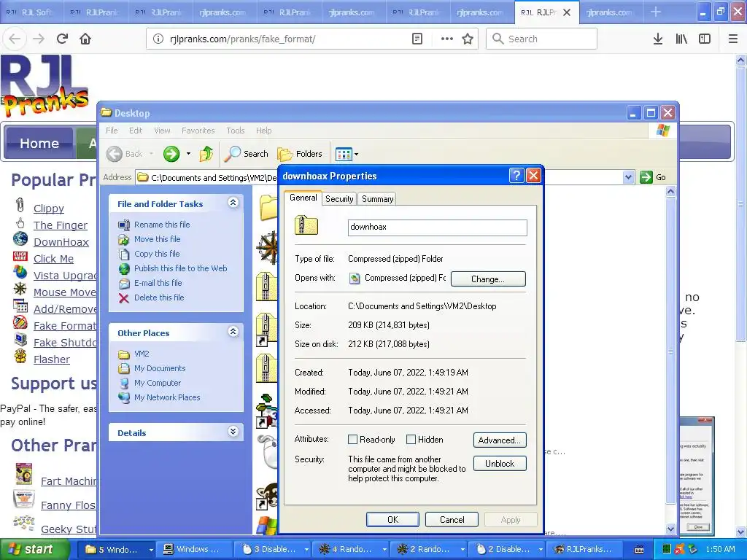The image size is (747, 560).
Task: Click Advanced... attributes button
Action: pos(499,440)
